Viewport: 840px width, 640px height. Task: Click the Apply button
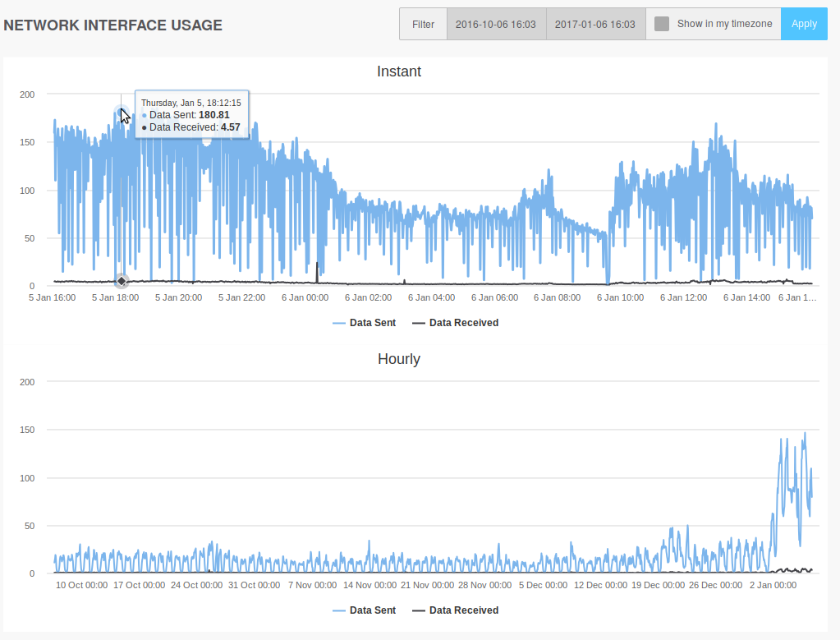point(804,24)
